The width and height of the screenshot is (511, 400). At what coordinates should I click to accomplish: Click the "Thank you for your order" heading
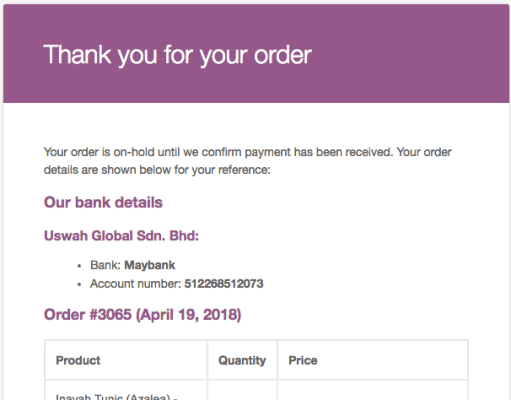tap(178, 55)
